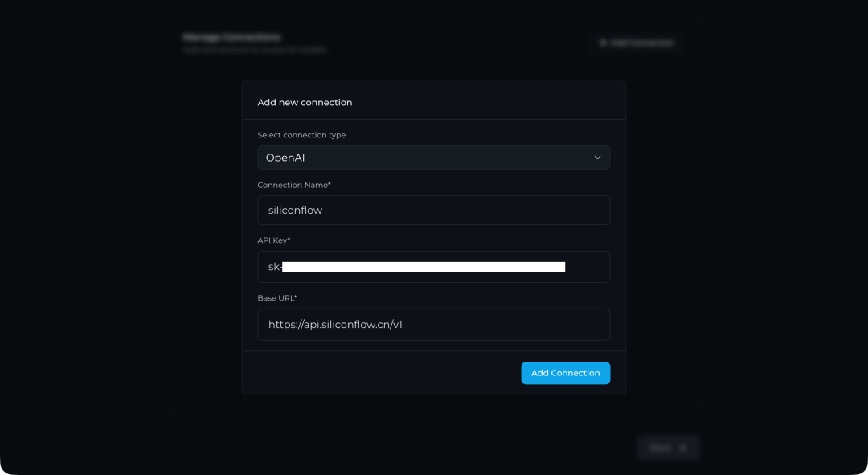The width and height of the screenshot is (868, 475).
Task: Click the "Base URL*" field label
Action: [277, 298]
